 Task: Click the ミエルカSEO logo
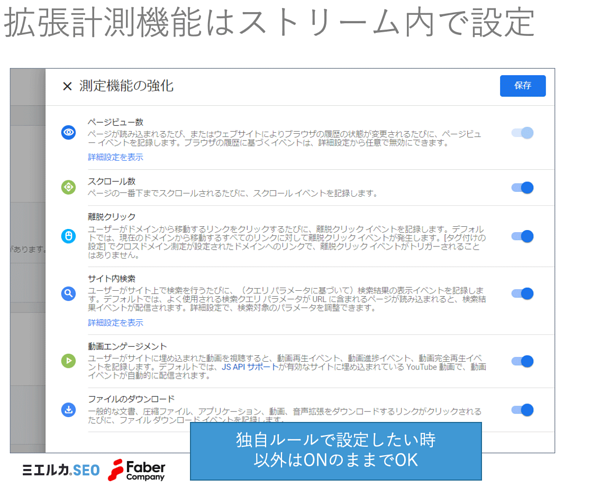pyautogui.click(x=61, y=470)
